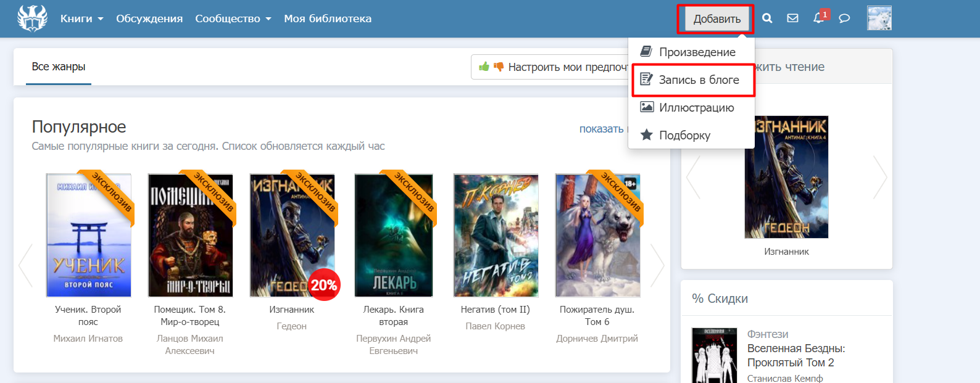The height and width of the screenshot is (383, 980).
Task: Choose Запись в блоге menu item
Action: (698, 80)
